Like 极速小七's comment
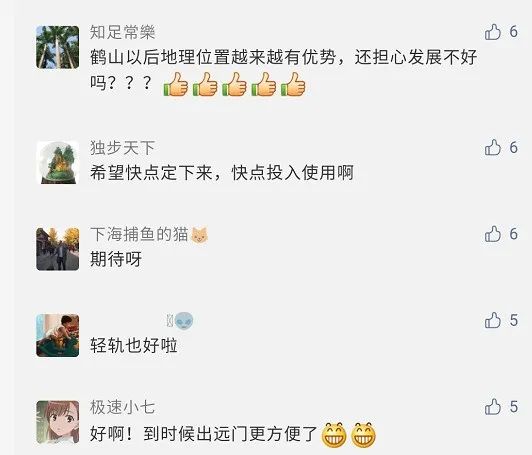The height and width of the screenshot is (455, 532). point(493,407)
